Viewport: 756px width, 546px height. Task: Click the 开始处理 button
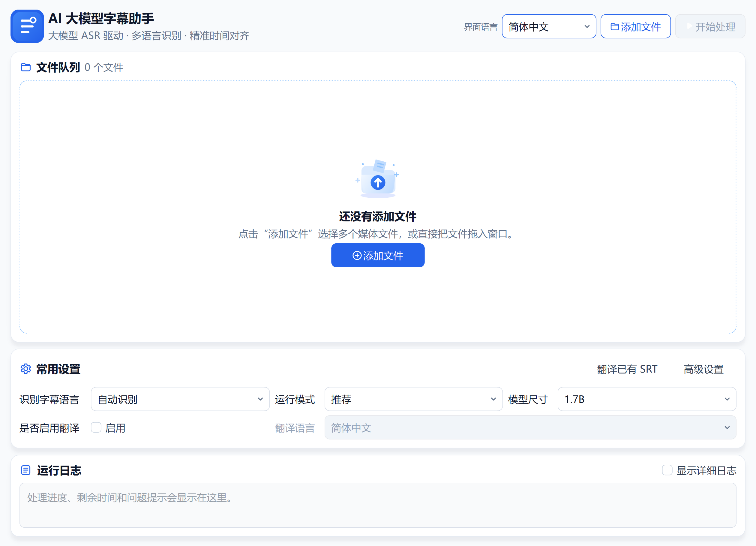pyautogui.click(x=710, y=26)
